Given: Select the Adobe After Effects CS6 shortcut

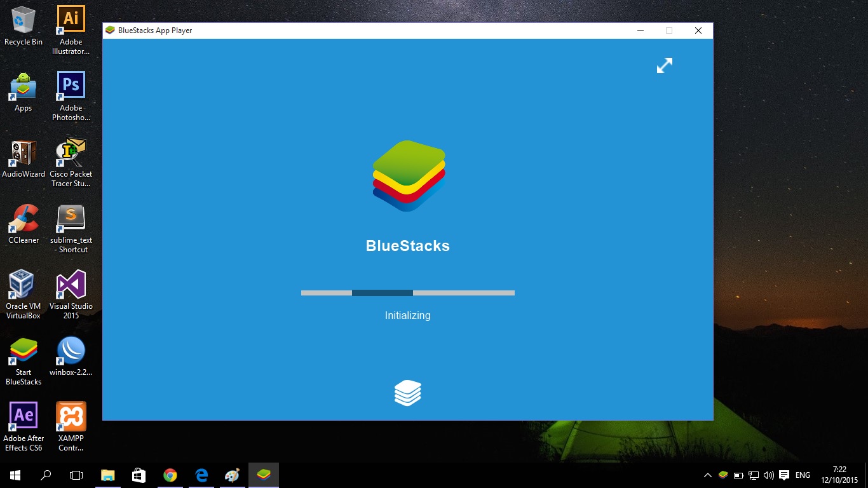Looking at the screenshot, I should coord(24,426).
